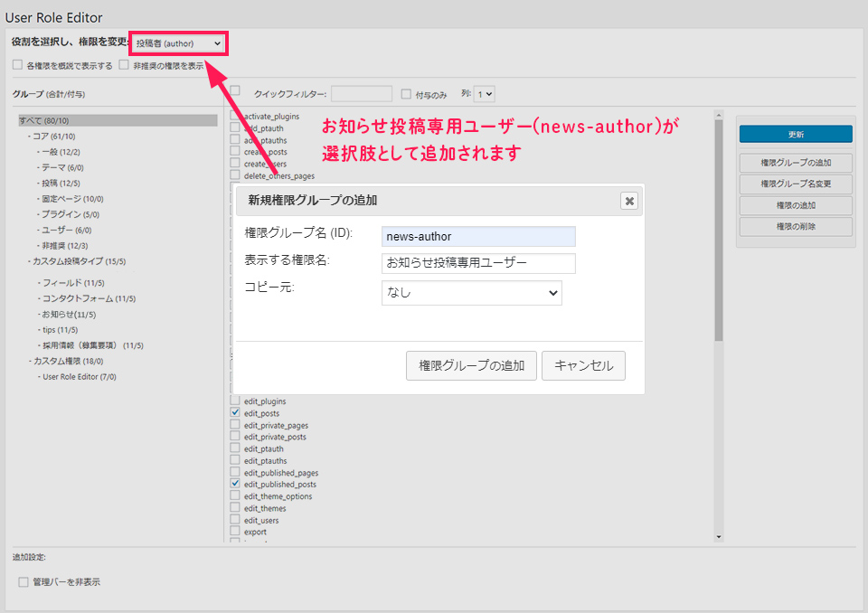Click the 権限グループ名 (ID) input field
The height and width of the screenshot is (613, 868).
click(478, 237)
